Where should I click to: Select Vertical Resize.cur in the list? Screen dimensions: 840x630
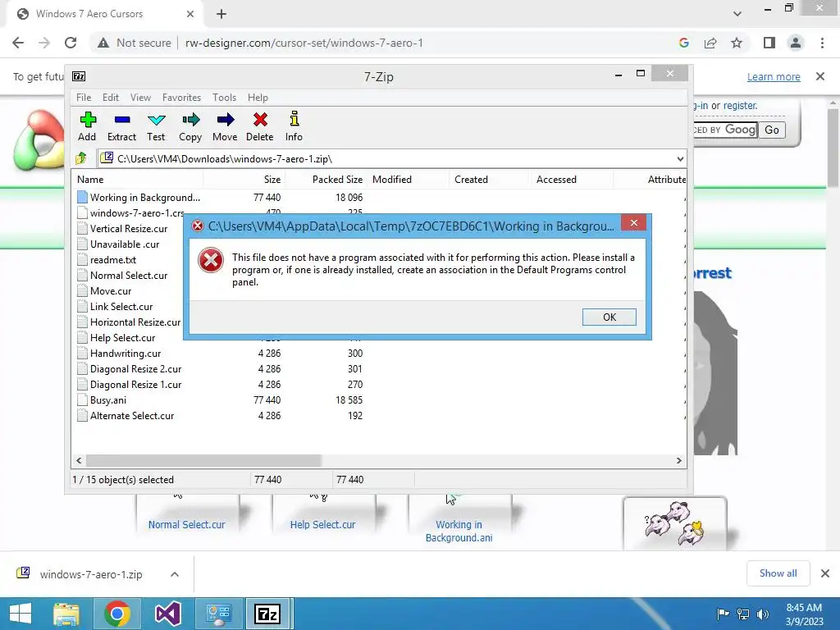tap(129, 229)
